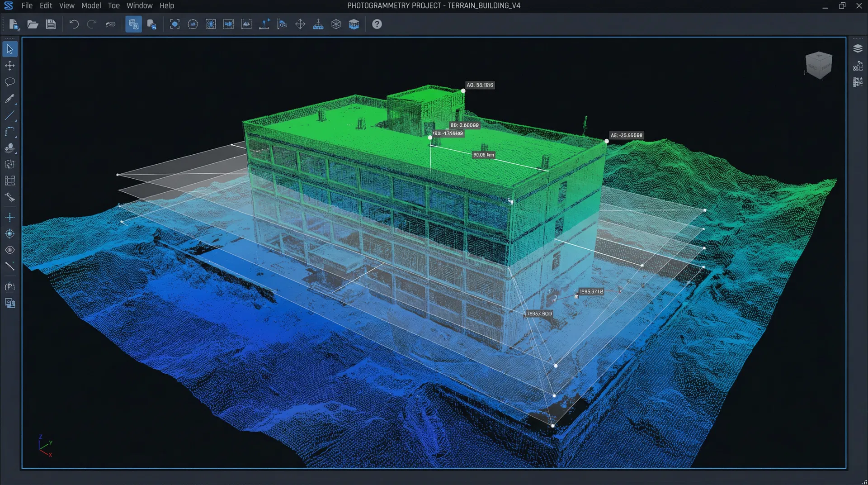Image resolution: width=868 pixels, height=485 pixels.
Task: Open Help via the question mark icon
Action: (377, 24)
